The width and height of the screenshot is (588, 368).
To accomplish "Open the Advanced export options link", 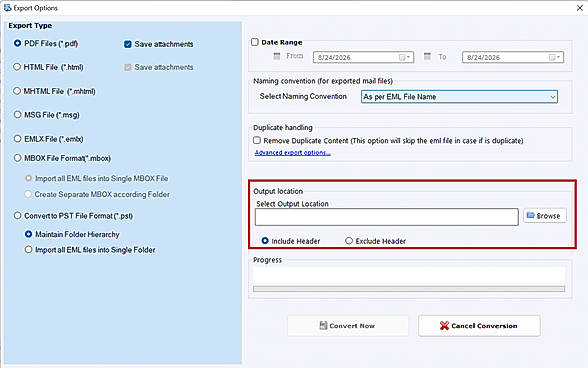I will coord(292,153).
